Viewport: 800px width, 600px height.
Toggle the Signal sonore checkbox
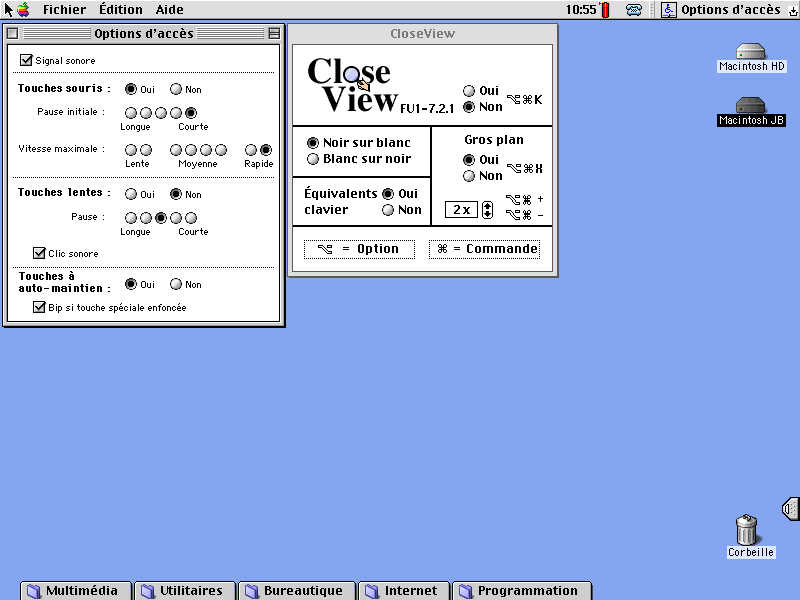26,60
